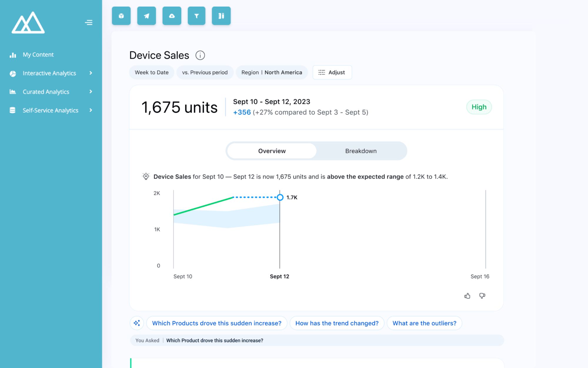Expand Curated Analytics menu chevron
The image size is (588, 368).
click(x=91, y=92)
